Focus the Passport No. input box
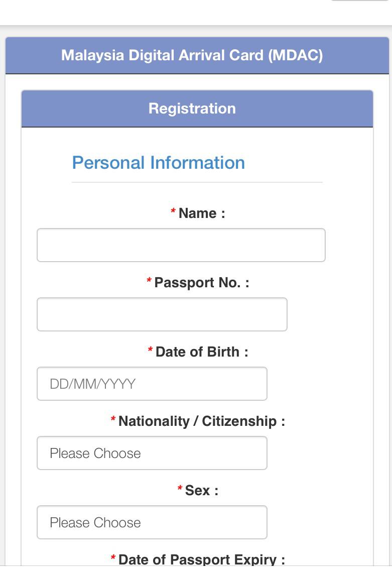Viewport: 392px width, 569px height. [x=162, y=314]
